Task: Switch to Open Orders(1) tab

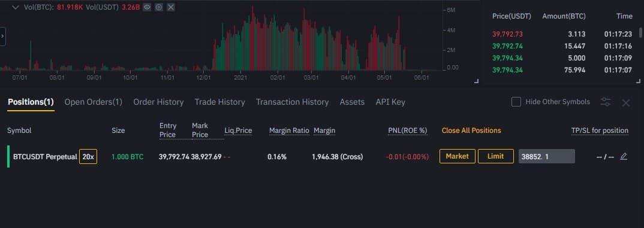Action: coord(93,102)
